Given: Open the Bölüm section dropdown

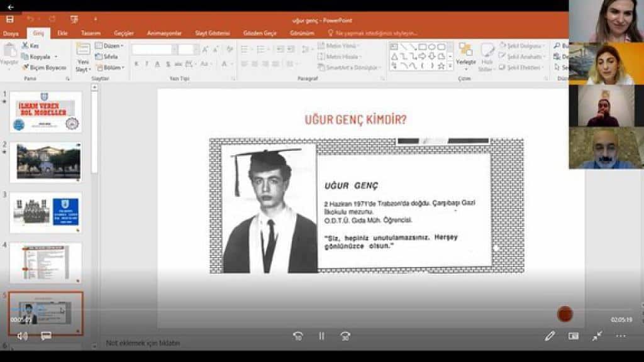Looking at the screenshot, I should coord(109,67).
